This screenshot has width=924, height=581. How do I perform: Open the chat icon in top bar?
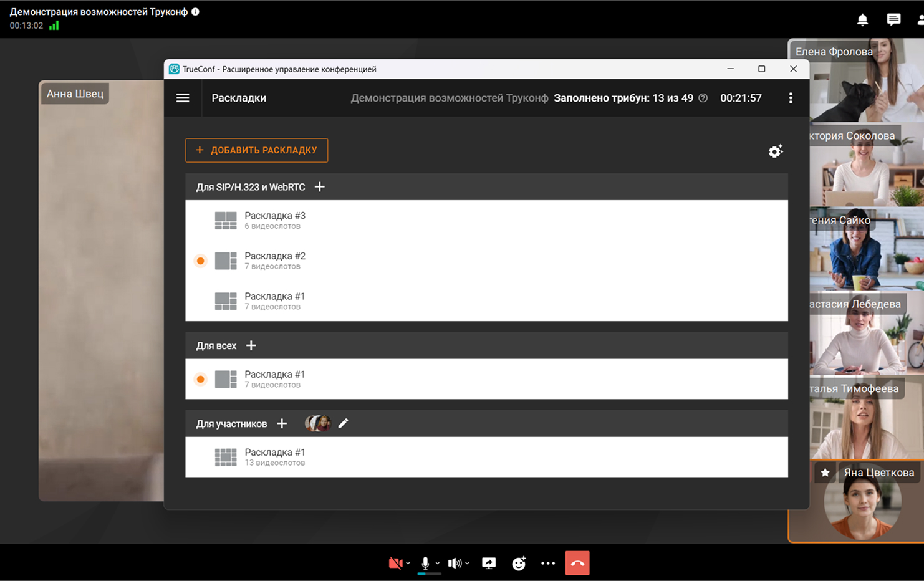[x=893, y=19]
